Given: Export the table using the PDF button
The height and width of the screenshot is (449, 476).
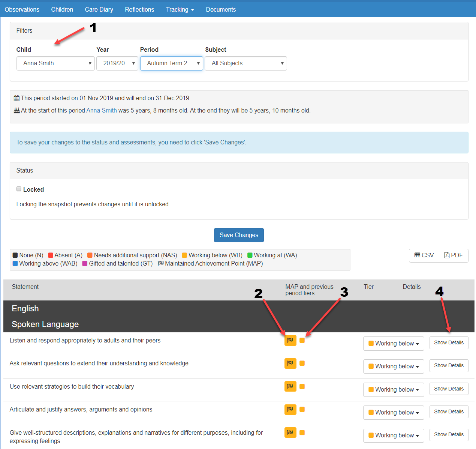Looking at the screenshot, I should 454,255.
